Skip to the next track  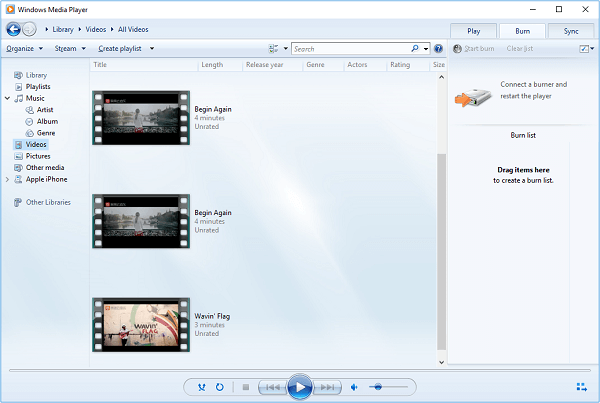tap(327, 387)
